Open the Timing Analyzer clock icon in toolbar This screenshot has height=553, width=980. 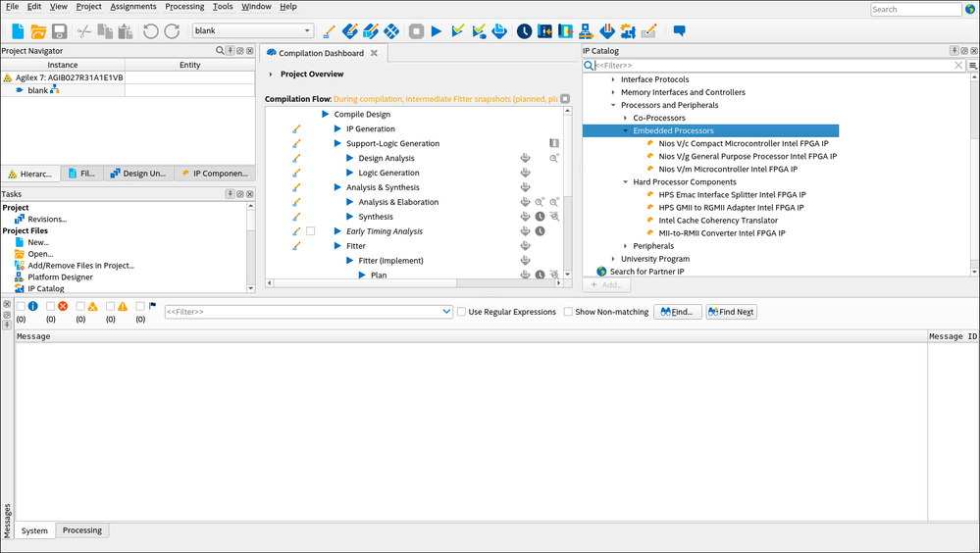(524, 31)
